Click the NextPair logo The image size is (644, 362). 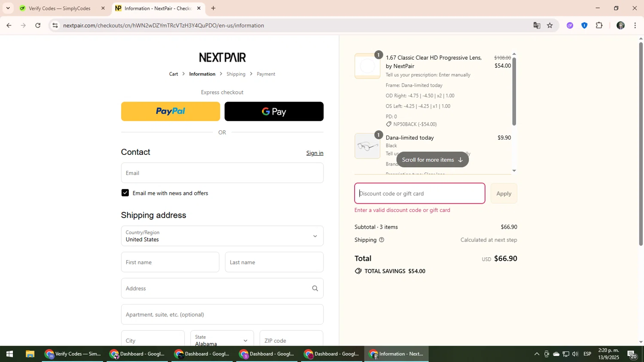click(x=222, y=57)
